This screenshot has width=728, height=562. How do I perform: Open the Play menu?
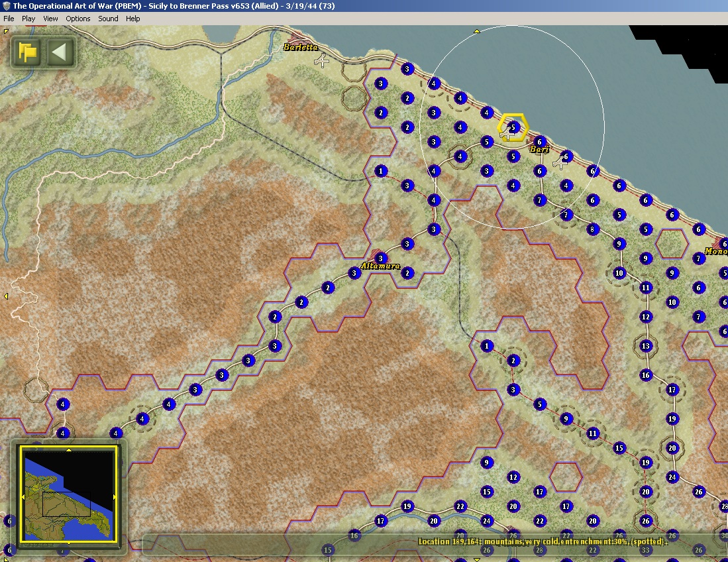coord(28,19)
